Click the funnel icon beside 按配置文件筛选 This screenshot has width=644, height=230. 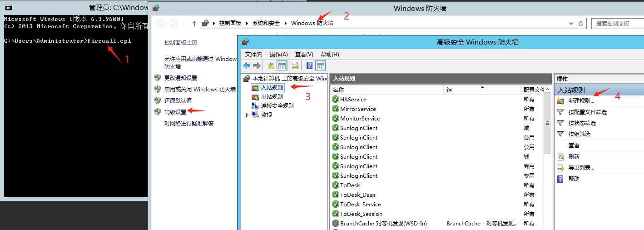pos(560,112)
